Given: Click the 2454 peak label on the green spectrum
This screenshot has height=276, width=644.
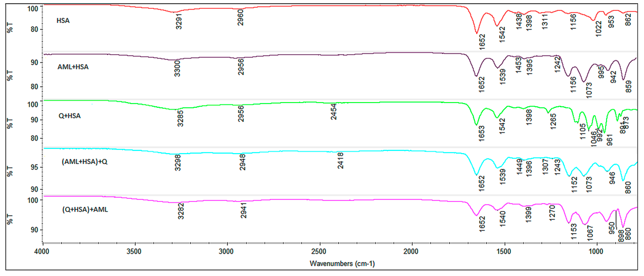Looking at the screenshot, I should pyautogui.click(x=334, y=112).
